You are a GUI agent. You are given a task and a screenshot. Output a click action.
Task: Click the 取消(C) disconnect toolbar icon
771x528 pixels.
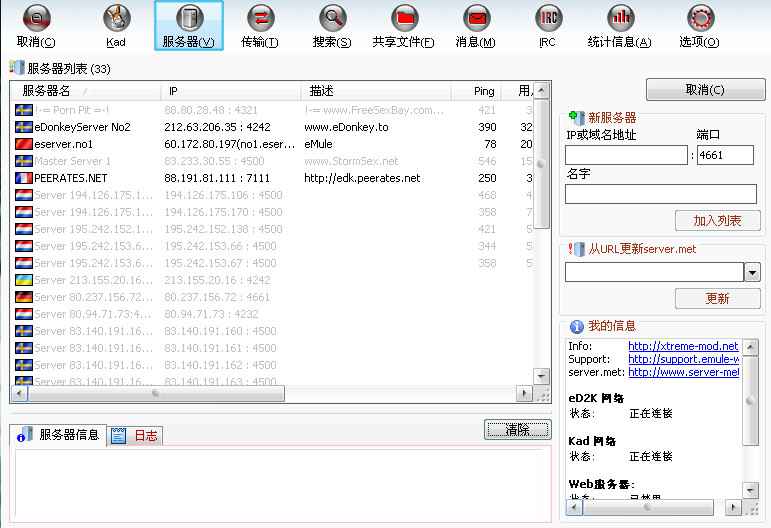pos(36,19)
